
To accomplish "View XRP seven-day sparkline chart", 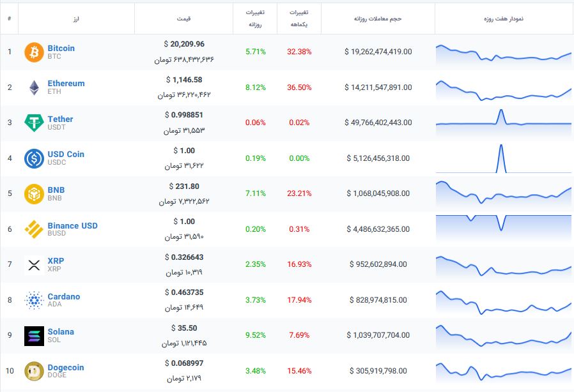I will (504, 267).
